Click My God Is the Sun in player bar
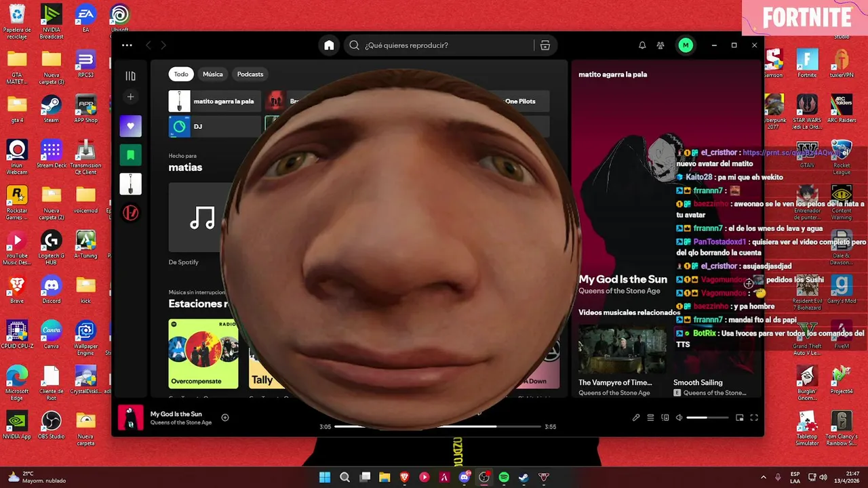Screen dimensions: 868x488 coord(176,414)
